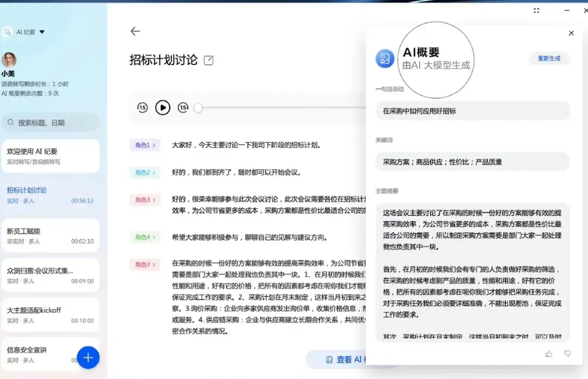Click the line 好的，我们都到齐了

(236, 173)
